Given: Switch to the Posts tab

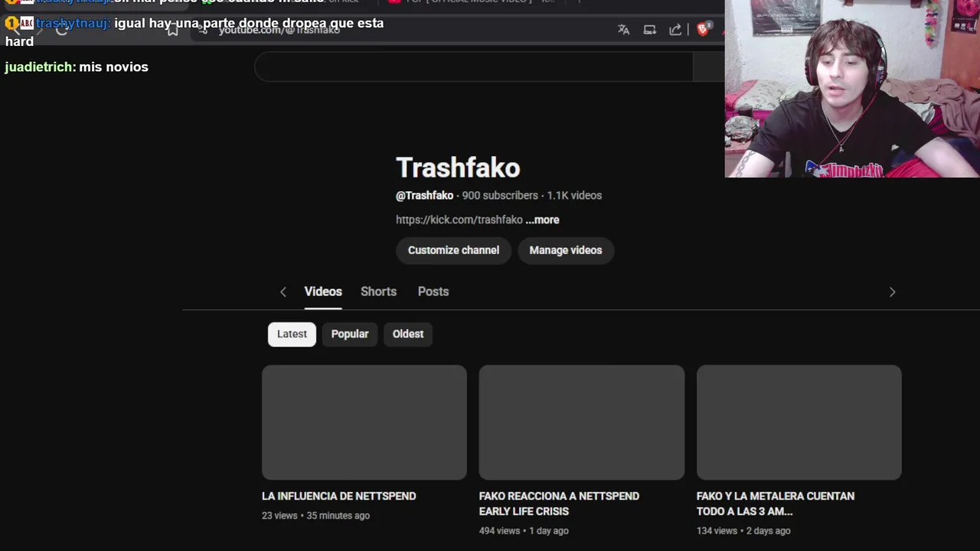Looking at the screenshot, I should [433, 292].
